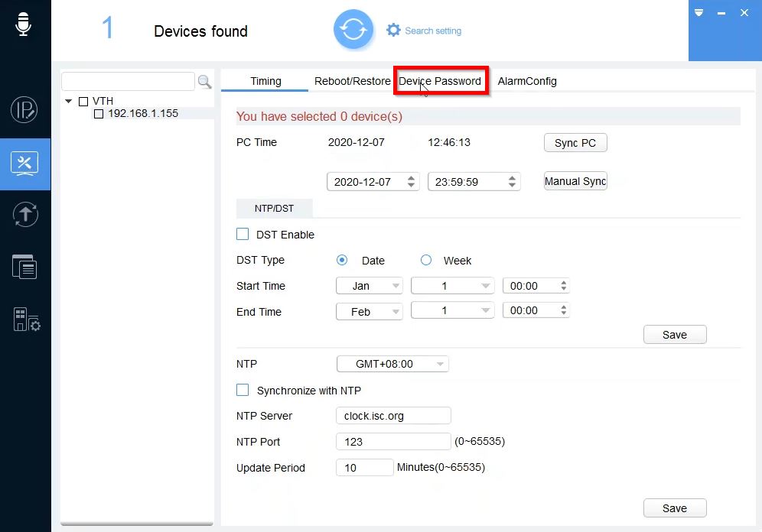
Task: Open the building configuration sidebar section
Action: [x=26, y=320]
